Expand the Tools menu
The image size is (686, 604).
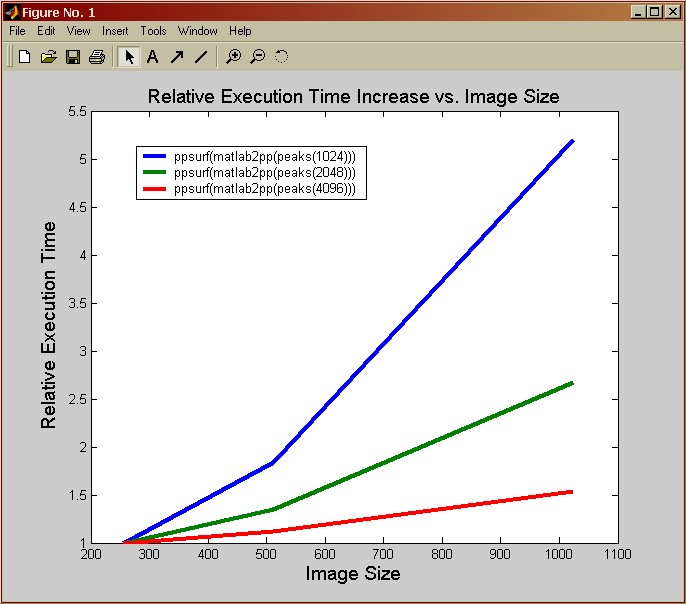[153, 31]
